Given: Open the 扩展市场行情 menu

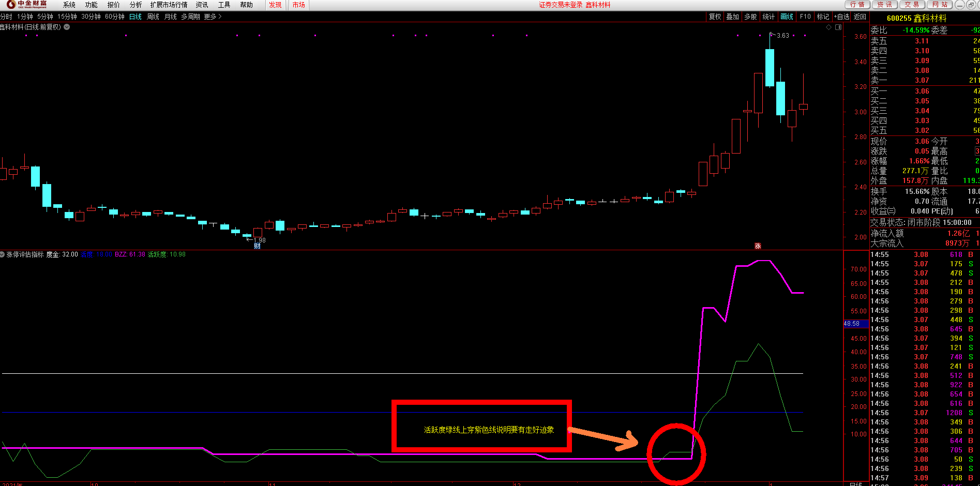Looking at the screenshot, I should tap(169, 5).
